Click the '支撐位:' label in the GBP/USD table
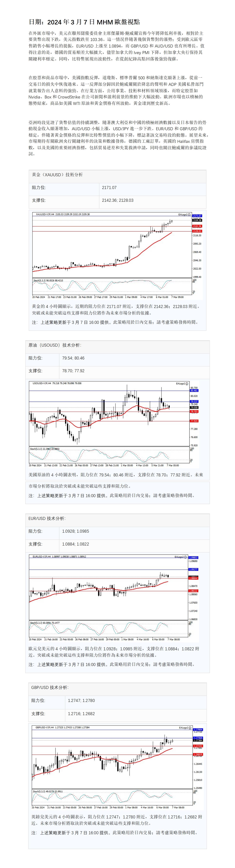Screen dimensions: 235x868 [38, 714]
